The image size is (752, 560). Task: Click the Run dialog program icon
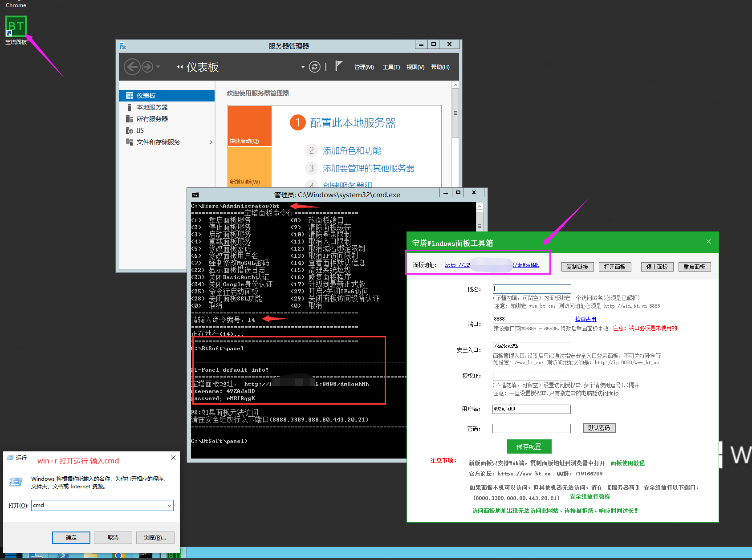(16, 482)
